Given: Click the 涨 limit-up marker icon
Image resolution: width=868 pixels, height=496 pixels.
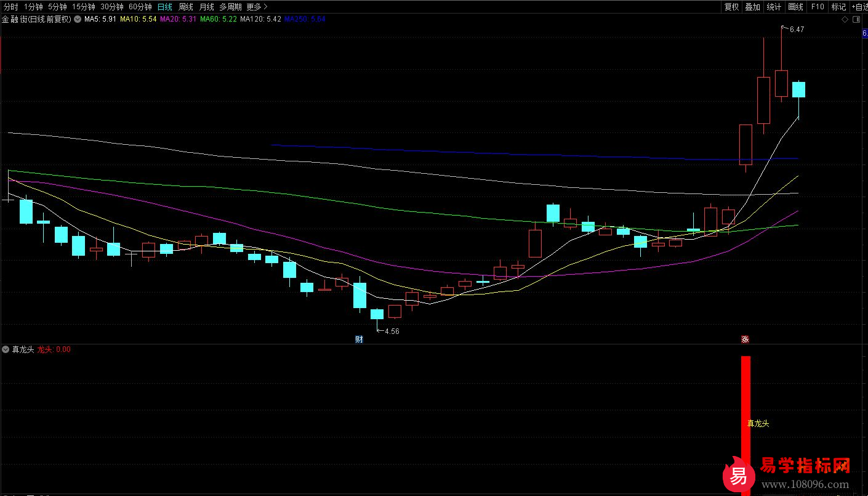Looking at the screenshot, I should coord(745,339).
